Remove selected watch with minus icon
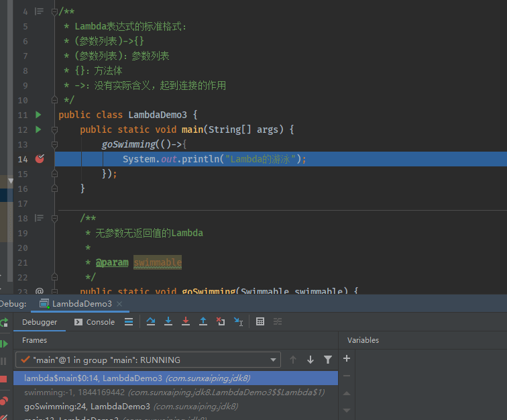 pyautogui.click(x=347, y=376)
